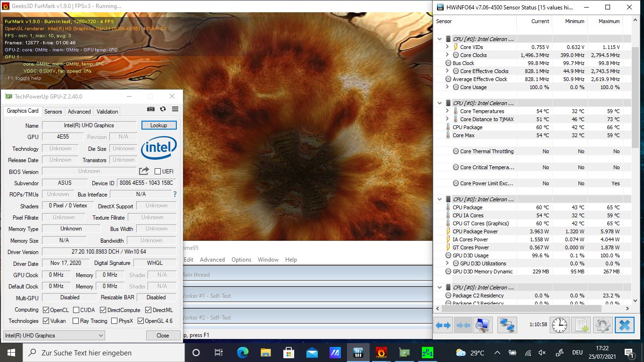This screenshot has width=644, height=362.
Task: Open GPU-Z hamburger menu
Action: pos(175,109)
